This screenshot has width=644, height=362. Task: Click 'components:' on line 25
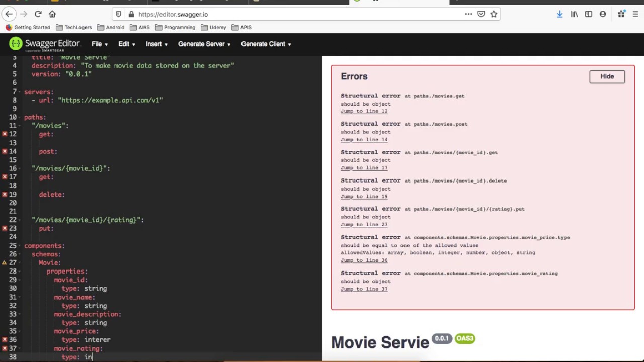[x=44, y=246]
